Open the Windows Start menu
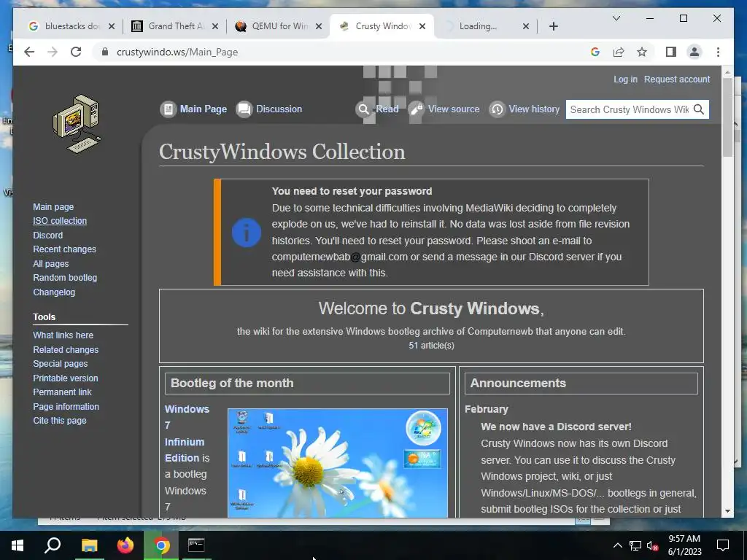This screenshot has height=560, width=747. click(x=18, y=545)
